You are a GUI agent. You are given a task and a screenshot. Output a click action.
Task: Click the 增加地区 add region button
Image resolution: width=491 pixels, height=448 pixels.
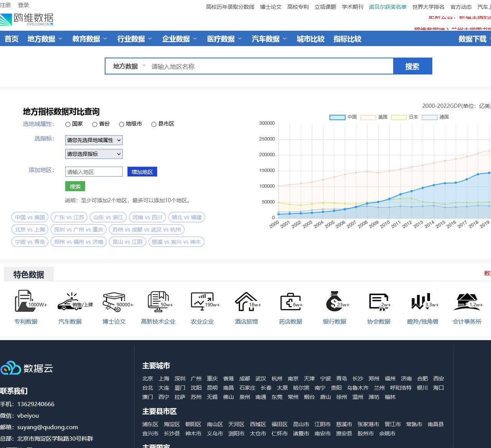click(x=142, y=172)
